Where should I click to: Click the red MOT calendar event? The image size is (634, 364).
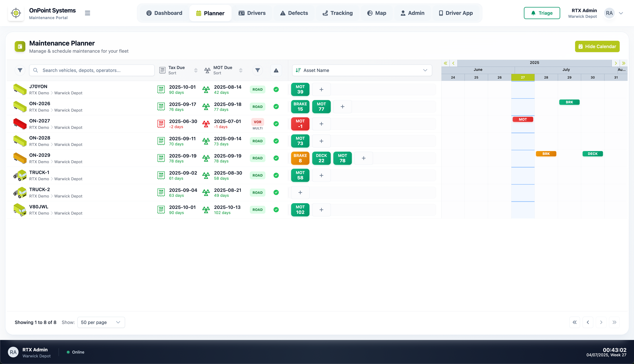point(523,119)
